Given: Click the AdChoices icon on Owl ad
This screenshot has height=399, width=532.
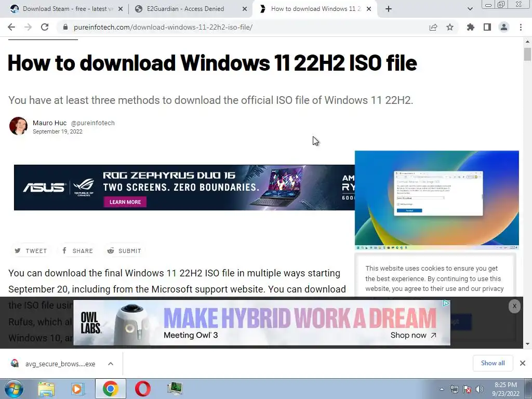Looking at the screenshot, I should [446, 303].
